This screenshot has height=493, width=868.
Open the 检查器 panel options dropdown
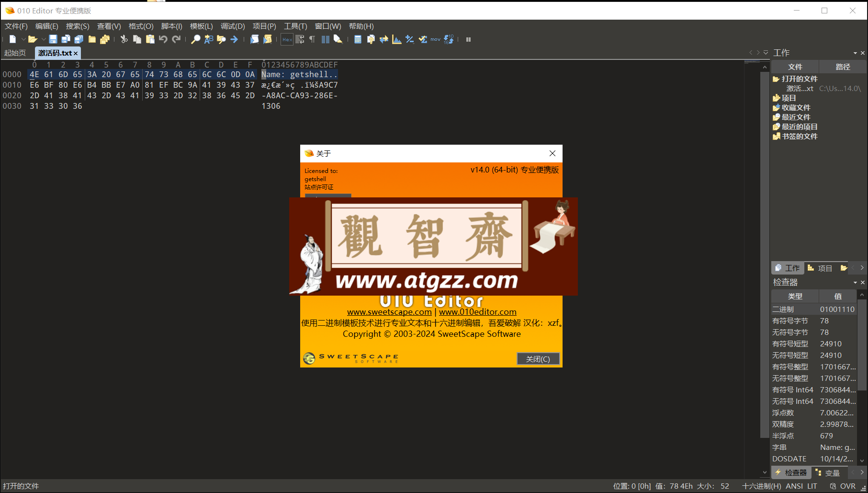855,282
